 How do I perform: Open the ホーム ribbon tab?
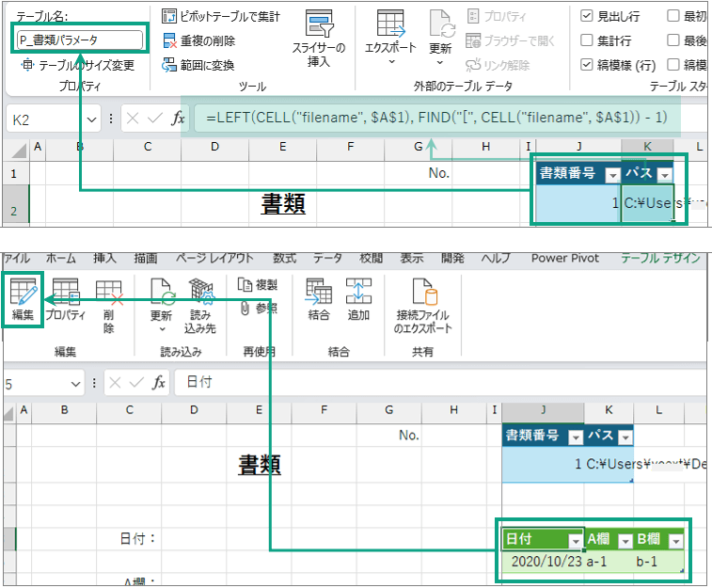[x=61, y=259]
